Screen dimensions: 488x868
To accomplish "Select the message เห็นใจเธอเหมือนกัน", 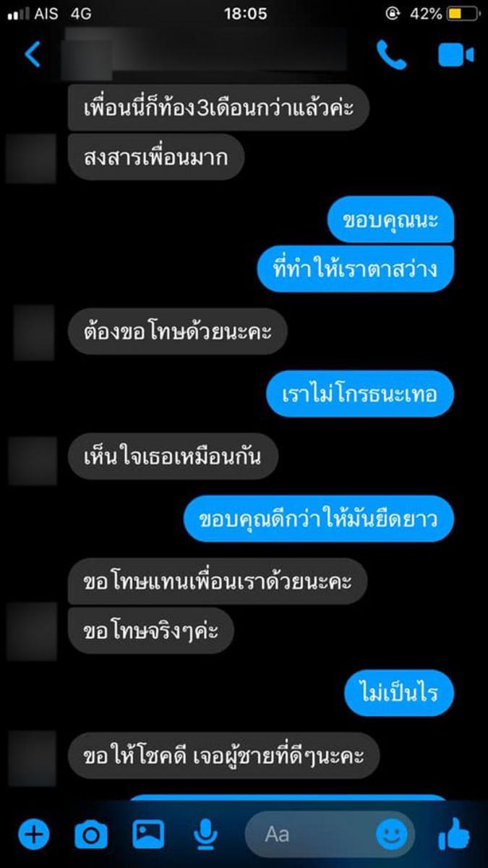I will click(173, 456).
